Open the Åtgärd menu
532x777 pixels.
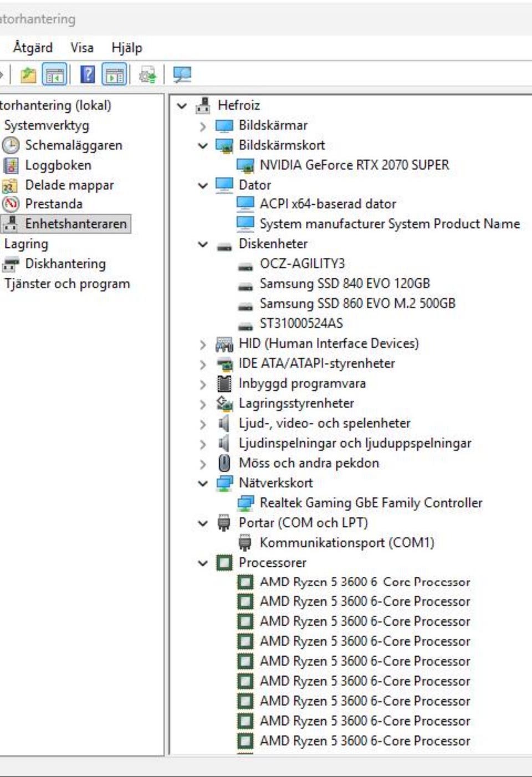[33, 48]
